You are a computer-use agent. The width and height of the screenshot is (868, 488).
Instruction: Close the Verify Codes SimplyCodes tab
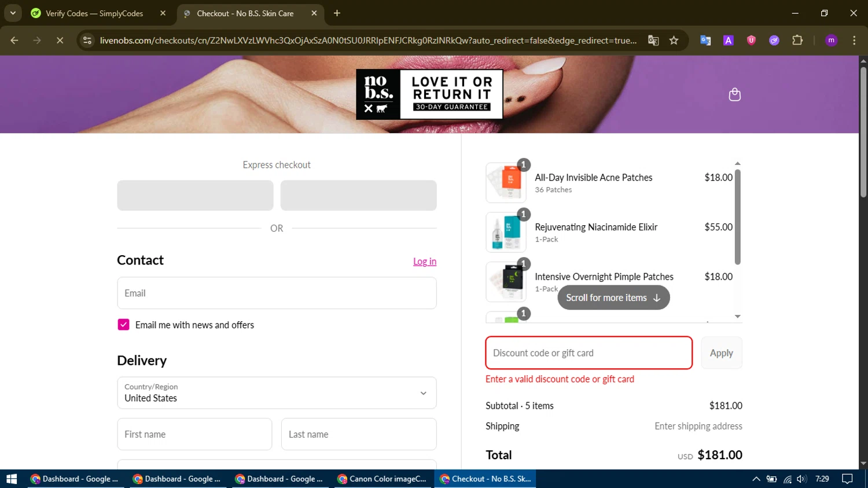(x=163, y=13)
